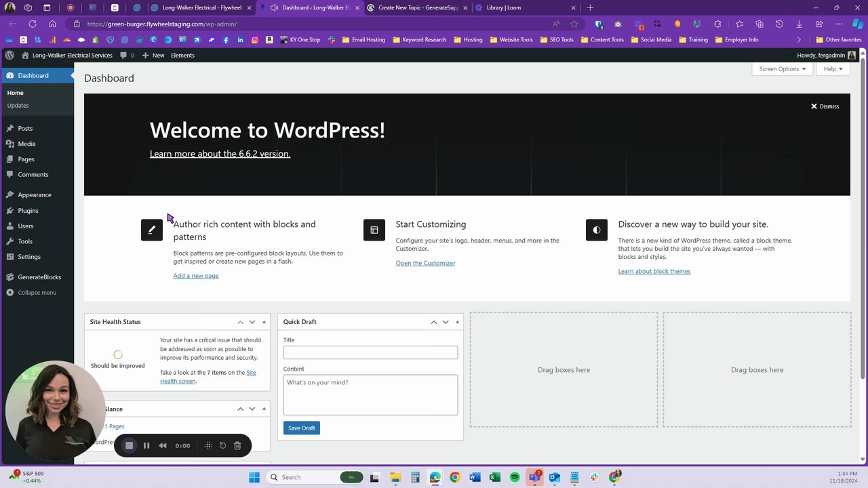868x488 pixels.
Task: Open the SEO Tools bookmark folder
Action: tap(556, 39)
